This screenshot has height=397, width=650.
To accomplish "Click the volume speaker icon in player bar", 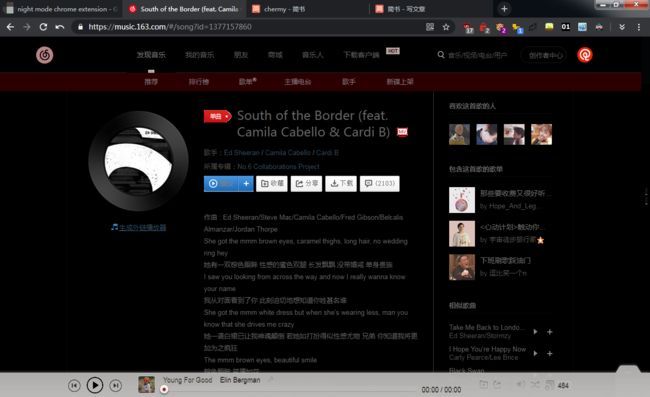I will 521,385.
